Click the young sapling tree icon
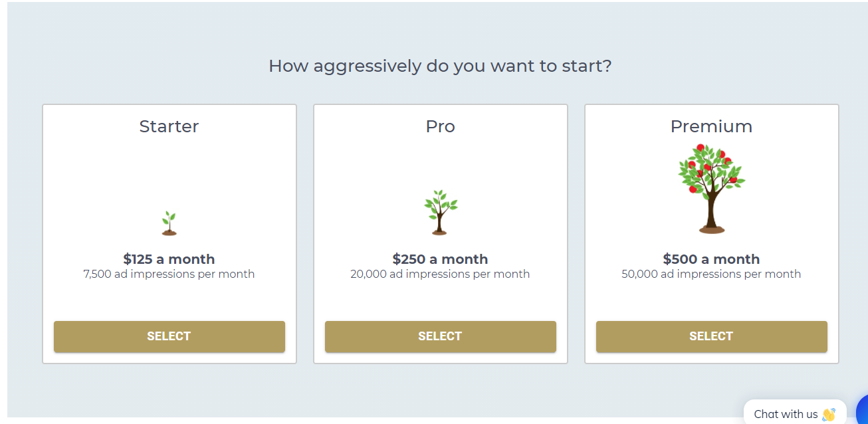The image size is (868, 424). tap(441, 212)
